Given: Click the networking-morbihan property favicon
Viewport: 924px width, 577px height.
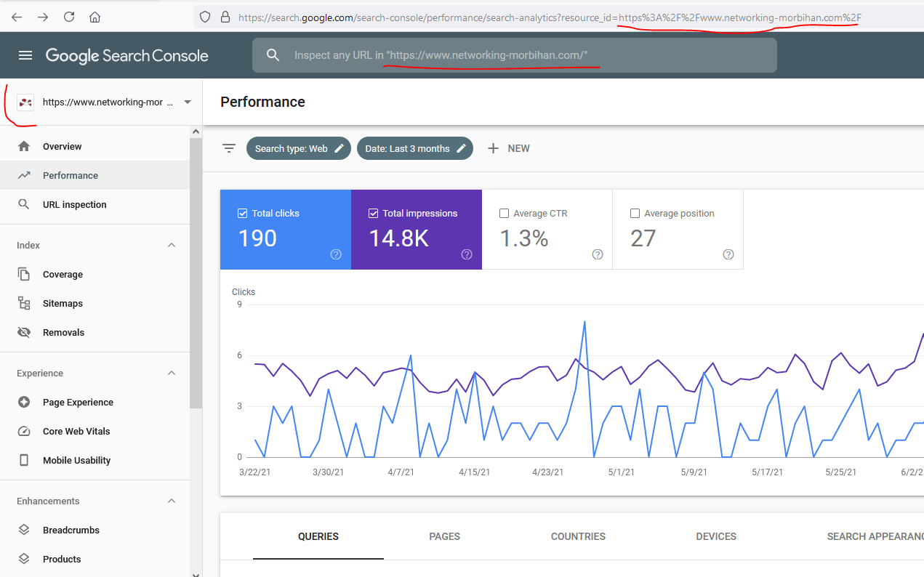Looking at the screenshot, I should tap(25, 102).
